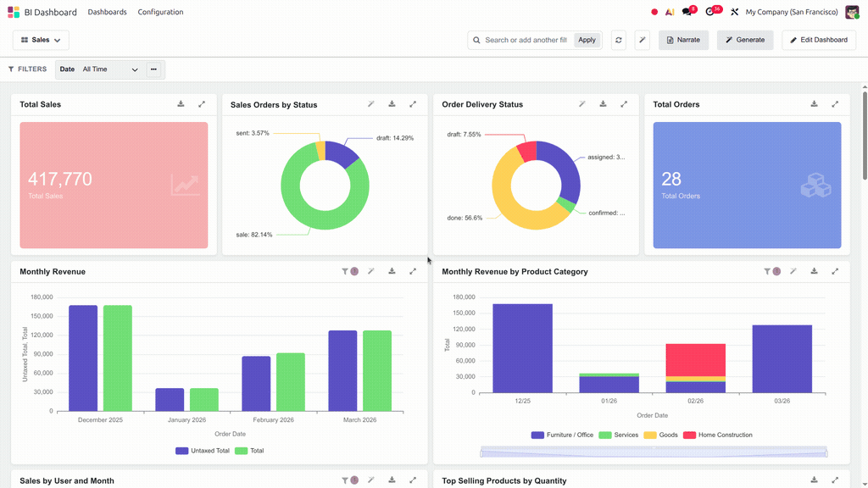Viewport: 868px width, 488px height.
Task: Expand Sales Orders by Status to fullscreen
Action: point(413,104)
